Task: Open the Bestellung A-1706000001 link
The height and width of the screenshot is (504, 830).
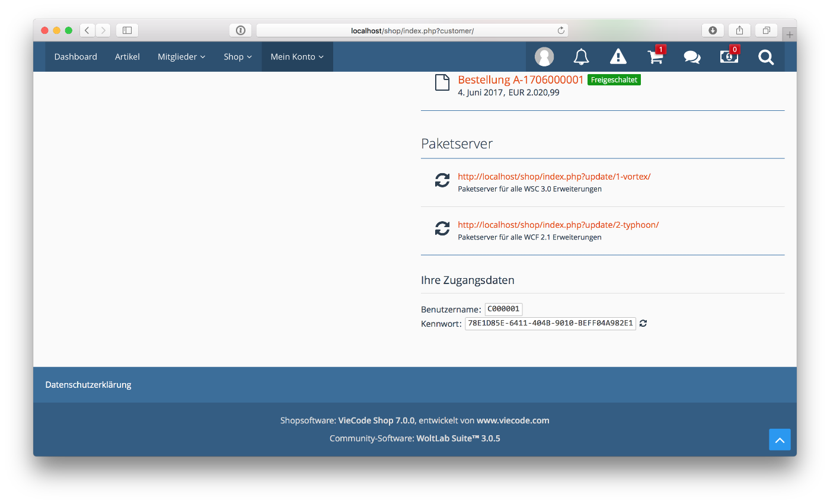Action: click(x=521, y=80)
